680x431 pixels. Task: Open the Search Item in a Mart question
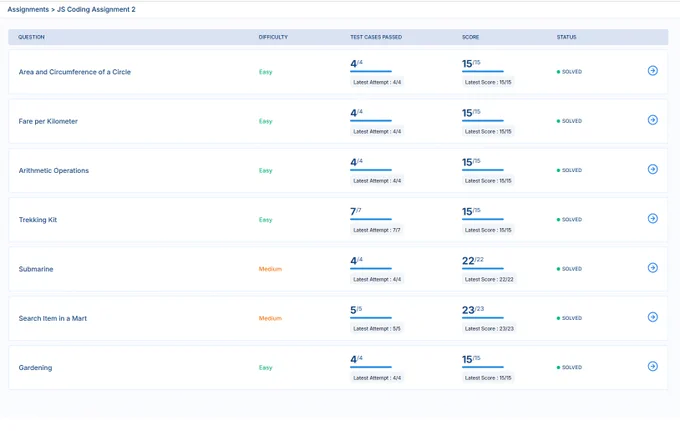pos(52,318)
